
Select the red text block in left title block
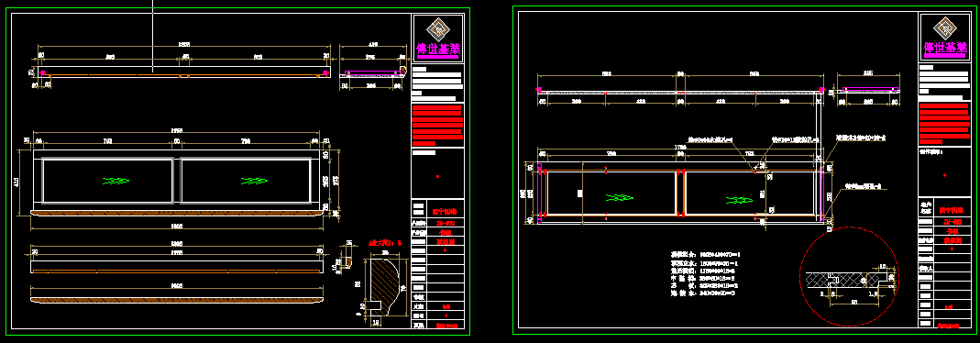pyautogui.click(x=437, y=126)
